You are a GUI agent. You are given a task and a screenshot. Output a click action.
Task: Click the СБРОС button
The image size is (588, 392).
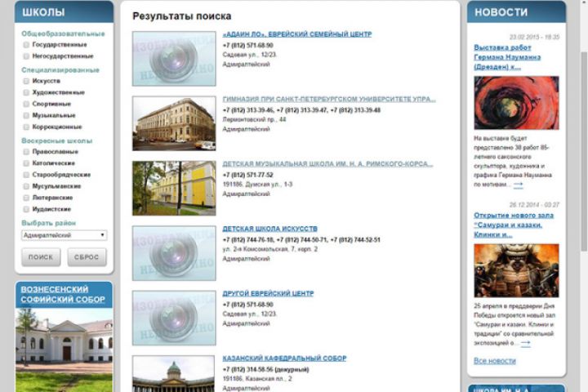point(87,257)
